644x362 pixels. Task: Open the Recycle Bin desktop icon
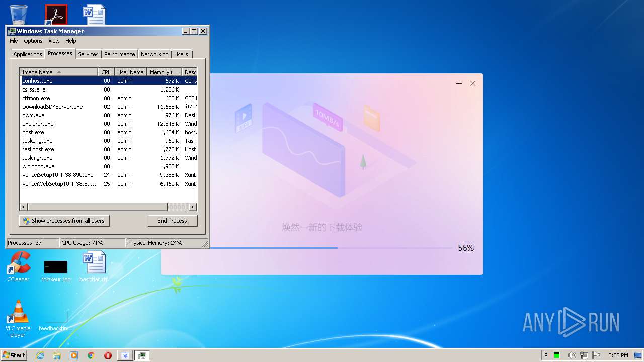click(x=19, y=14)
